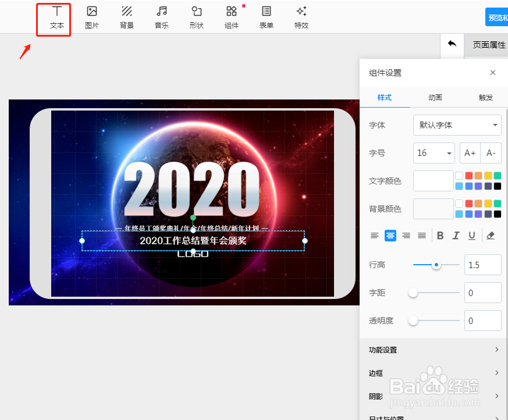This screenshot has height=420, width=508.
Task: Expand the 边框 (Border) section
Action: pyautogui.click(x=434, y=373)
